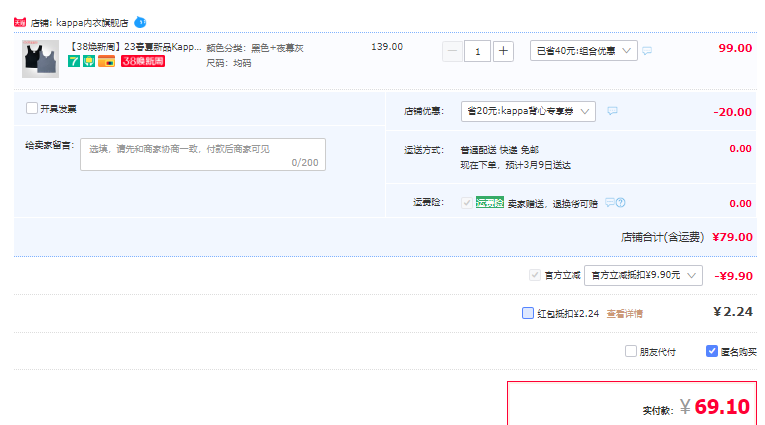Click the question mark help icon for 运费险
Image resolution: width=765 pixels, height=425 pixels.
621,202
